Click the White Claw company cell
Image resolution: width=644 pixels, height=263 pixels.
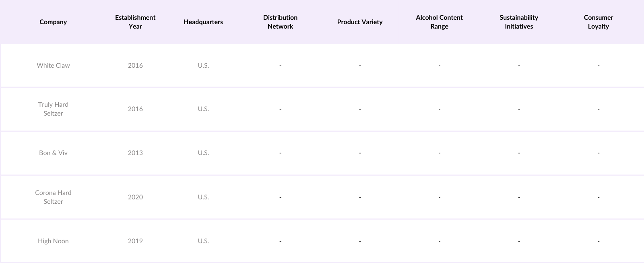pyautogui.click(x=53, y=65)
